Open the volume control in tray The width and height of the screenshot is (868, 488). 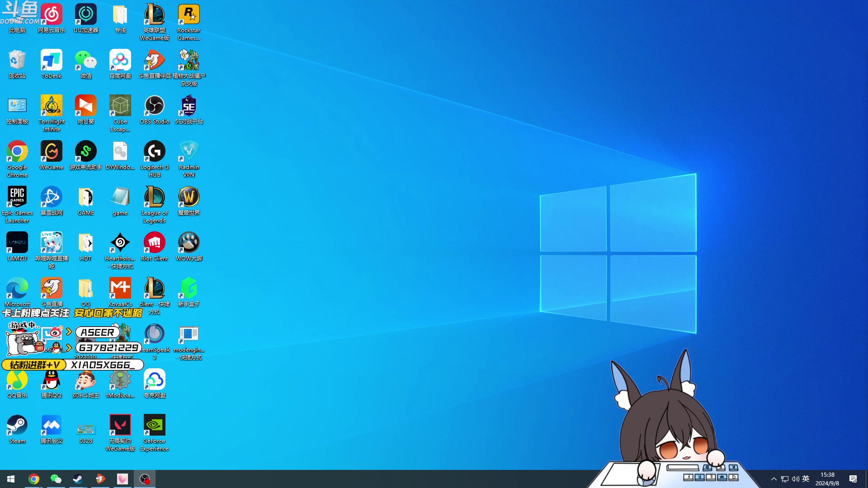coord(796,479)
